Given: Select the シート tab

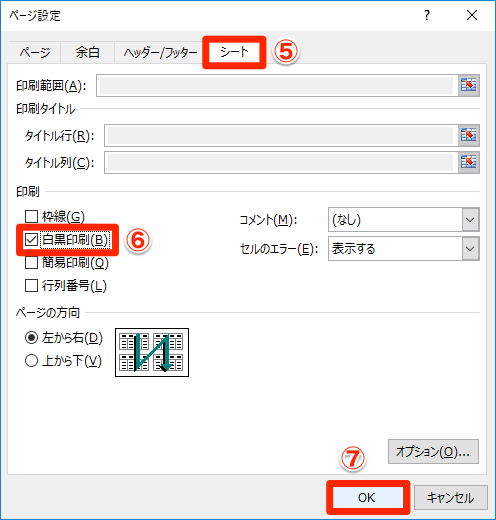Looking at the screenshot, I should point(234,52).
